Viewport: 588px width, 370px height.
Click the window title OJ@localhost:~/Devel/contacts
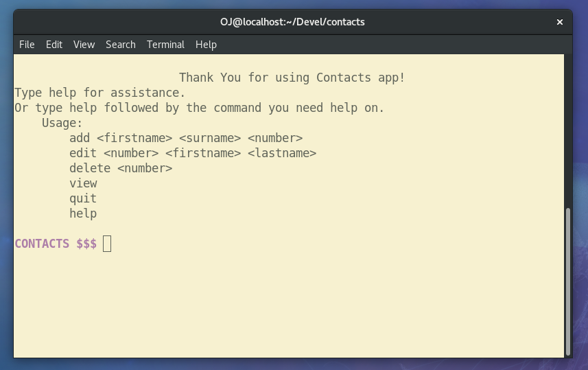coord(292,22)
